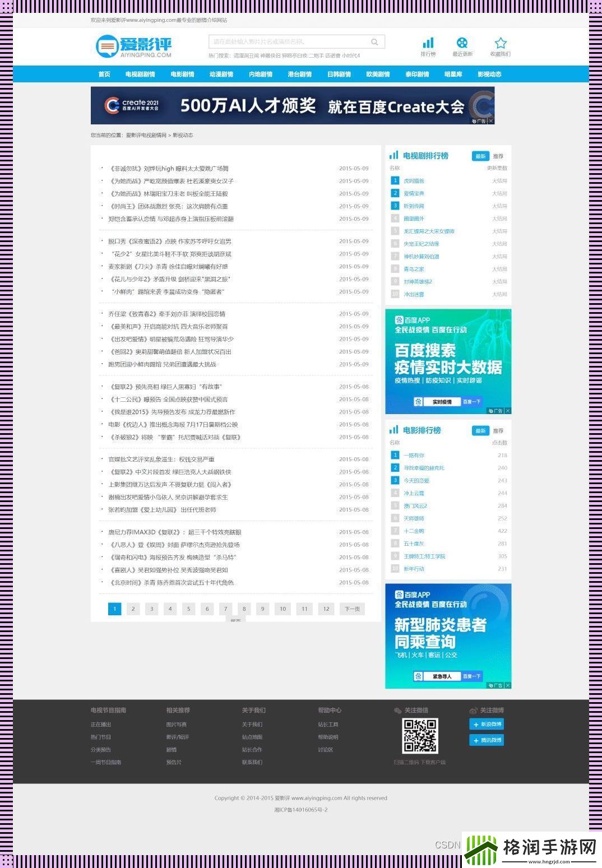Screen dimensions: 602x868
Task: Click the chart icon beside 电视剧排行榜
Action: pyautogui.click(x=393, y=155)
